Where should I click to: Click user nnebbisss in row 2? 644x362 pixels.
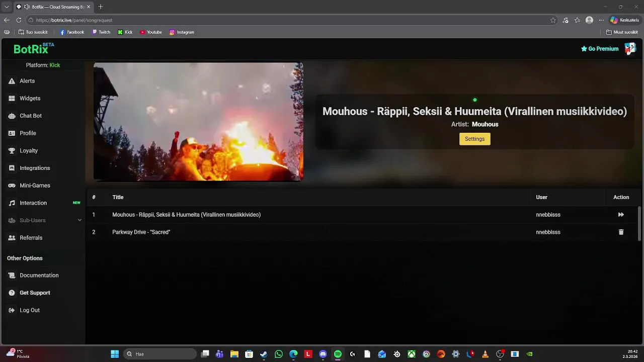click(548, 232)
